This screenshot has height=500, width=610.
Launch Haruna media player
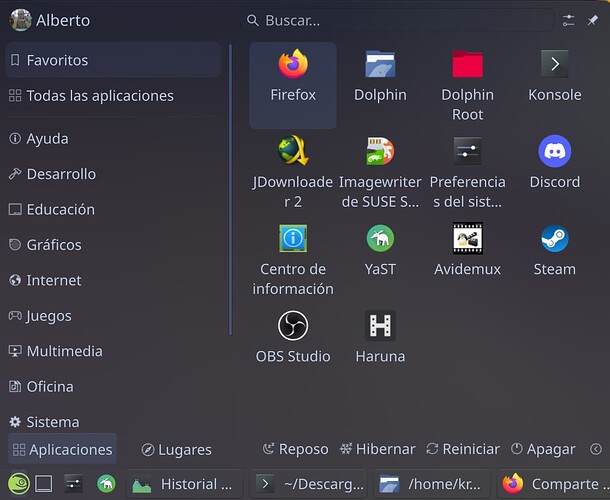(380, 337)
